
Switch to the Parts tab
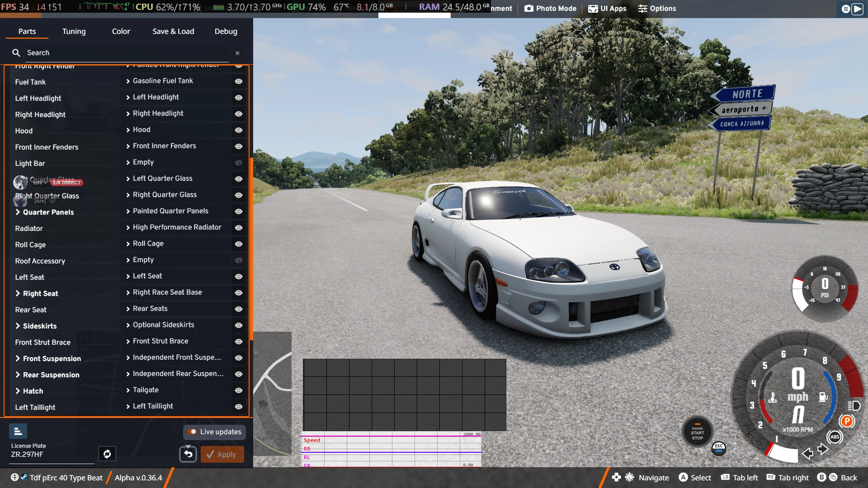point(27,31)
